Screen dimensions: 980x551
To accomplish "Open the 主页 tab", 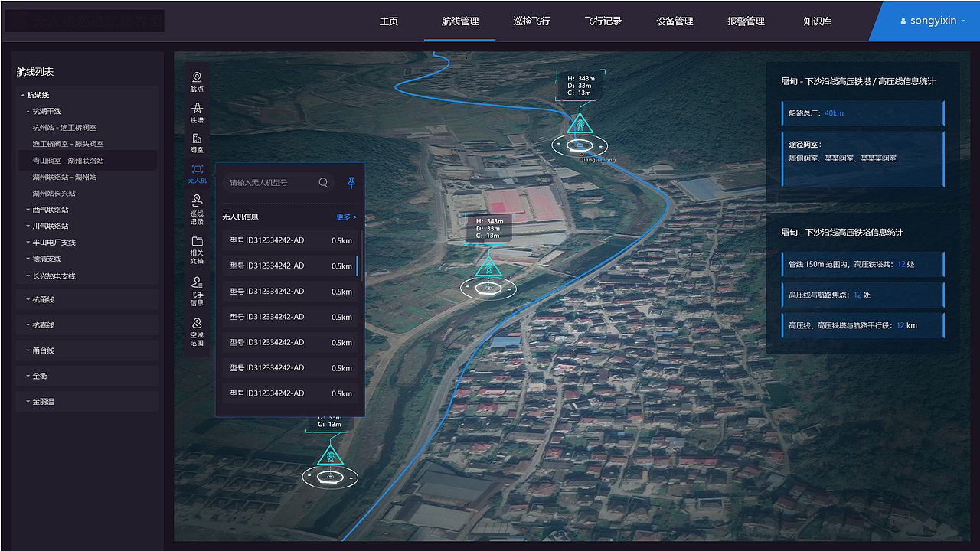I will [x=389, y=21].
